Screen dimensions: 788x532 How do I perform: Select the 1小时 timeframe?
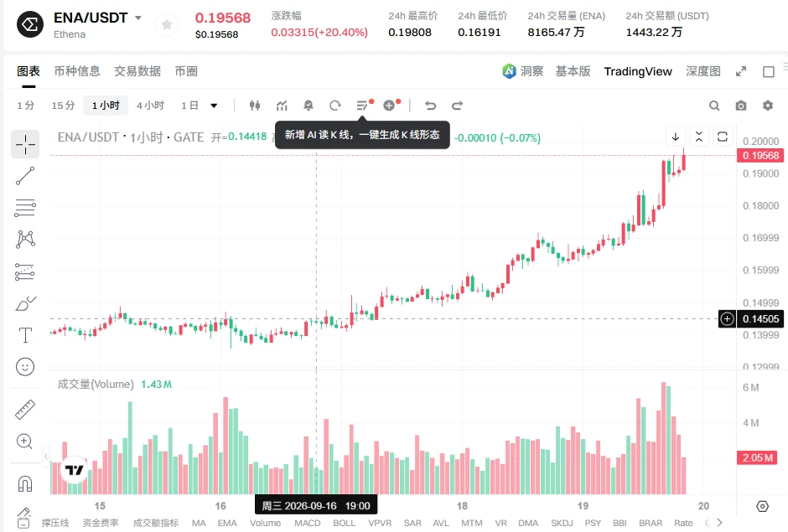tap(106, 106)
